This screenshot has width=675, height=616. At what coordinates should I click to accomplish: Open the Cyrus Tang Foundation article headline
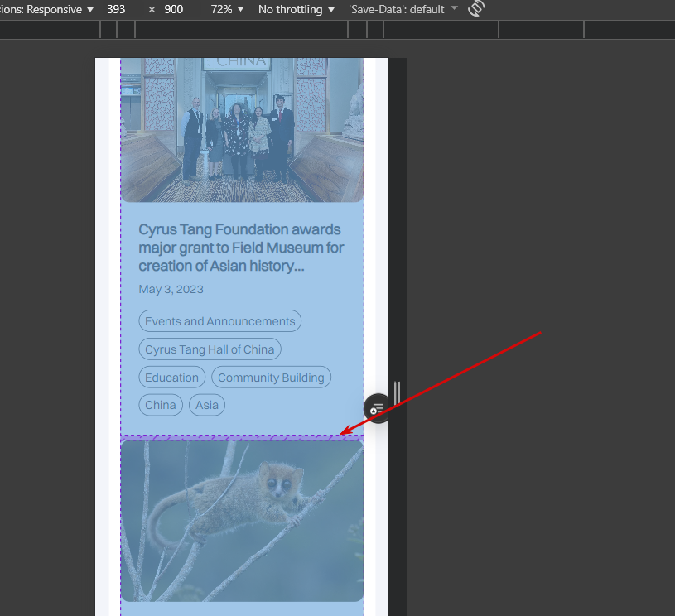241,247
